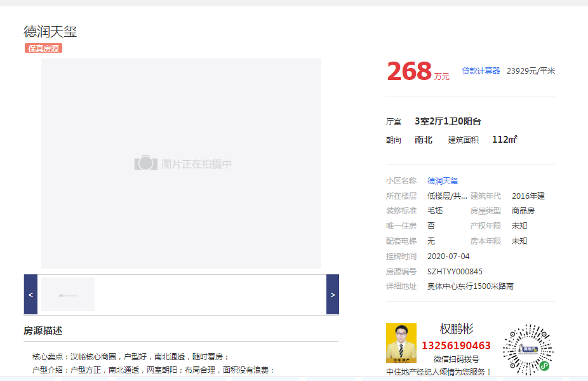Click the 保真房源 verified listing badge

click(43, 48)
